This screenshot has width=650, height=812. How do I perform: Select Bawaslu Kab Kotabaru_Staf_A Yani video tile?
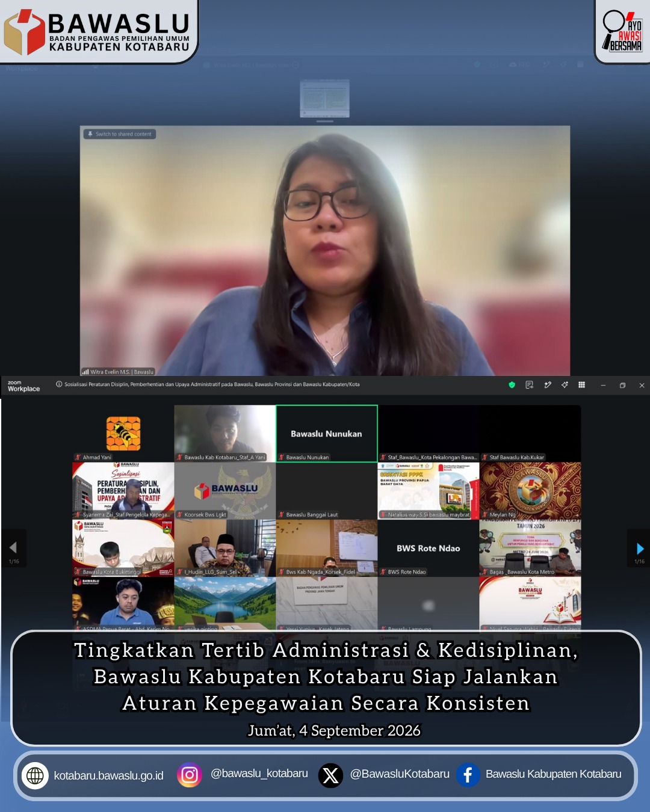coord(225,434)
